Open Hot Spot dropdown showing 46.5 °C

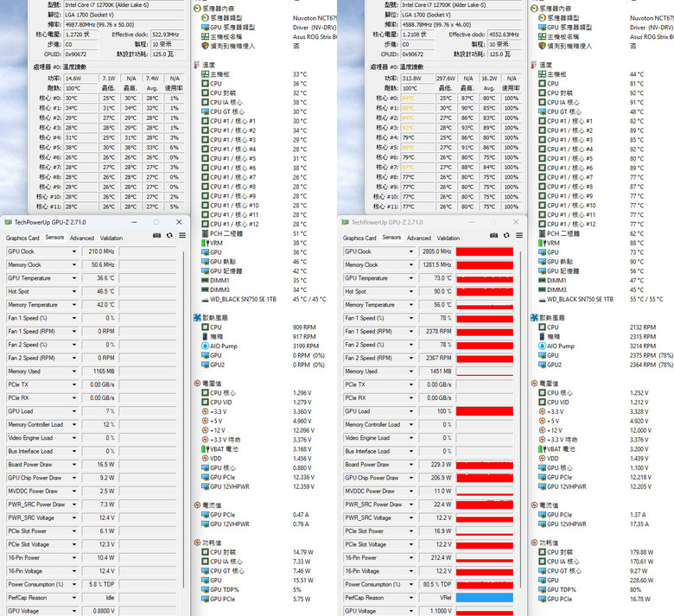74,291
